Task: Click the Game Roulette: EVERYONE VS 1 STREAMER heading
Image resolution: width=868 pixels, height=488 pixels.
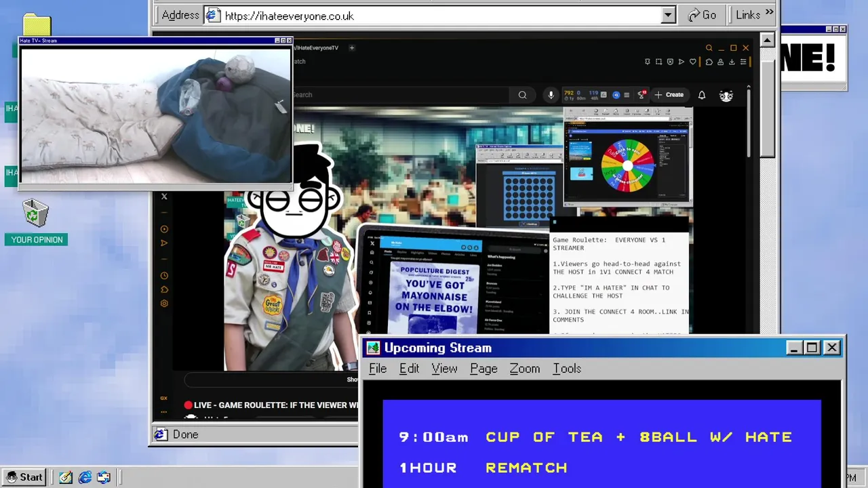Action: click(609, 243)
